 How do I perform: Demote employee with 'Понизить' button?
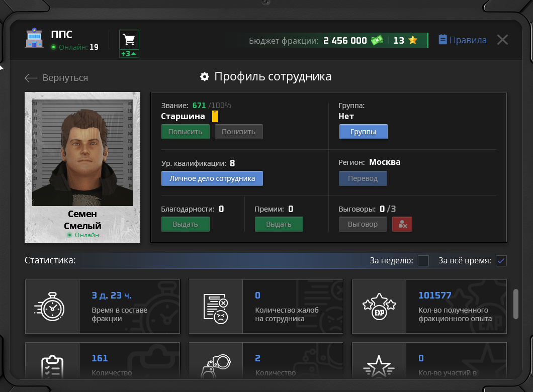tap(238, 132)
